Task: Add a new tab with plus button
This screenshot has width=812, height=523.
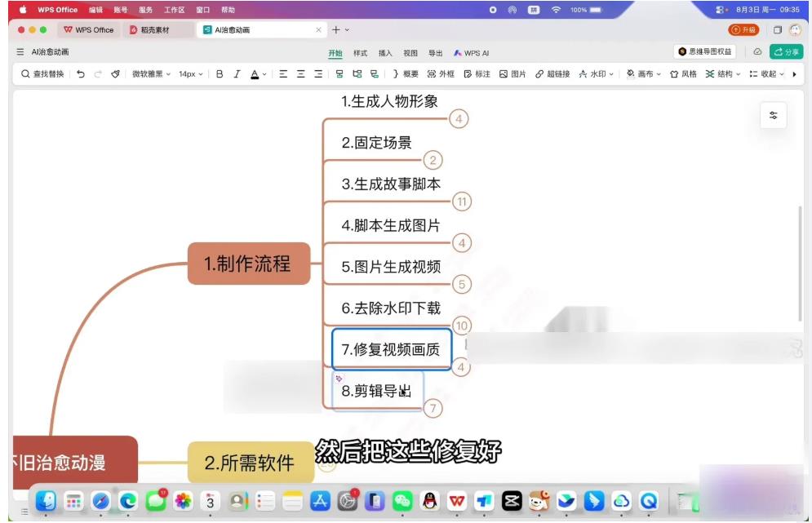Action: click(336, 30)
